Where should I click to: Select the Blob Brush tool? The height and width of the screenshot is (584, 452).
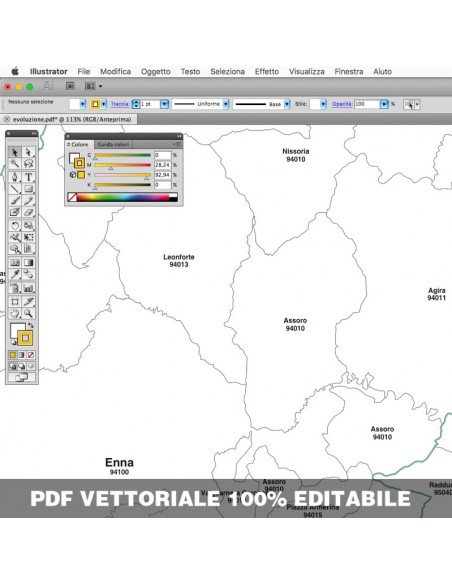(15, 212)
